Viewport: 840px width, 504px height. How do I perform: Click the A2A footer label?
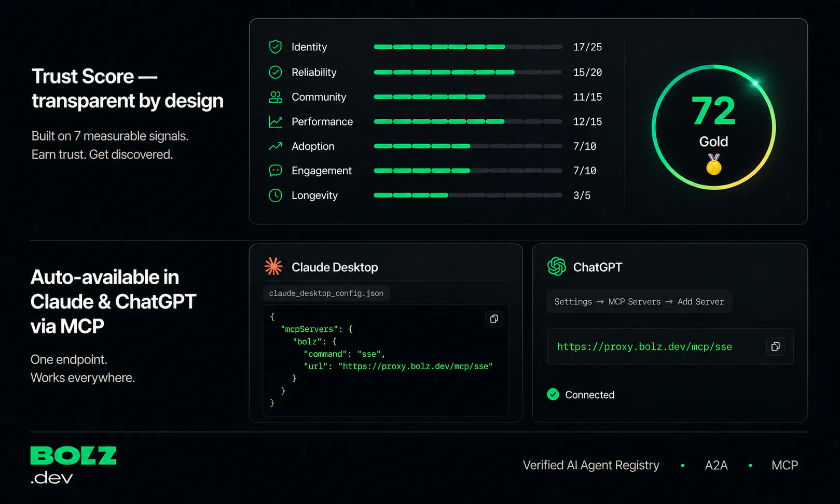coord(716,465)
